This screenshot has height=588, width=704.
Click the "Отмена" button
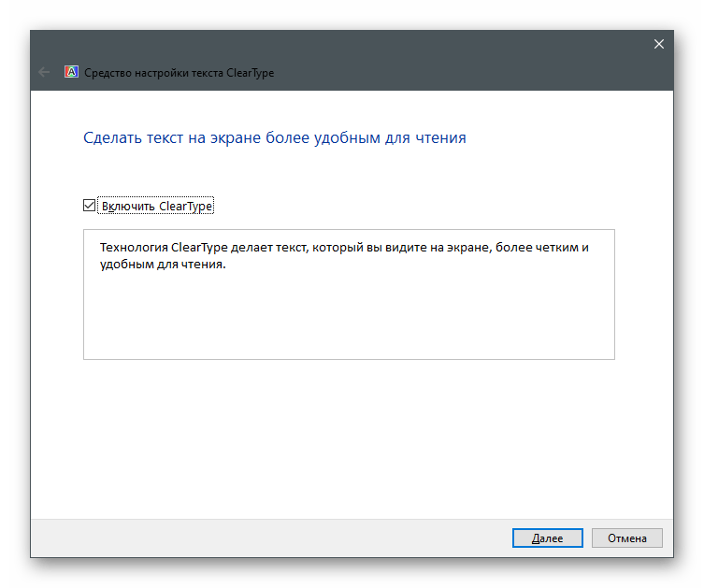626,538
